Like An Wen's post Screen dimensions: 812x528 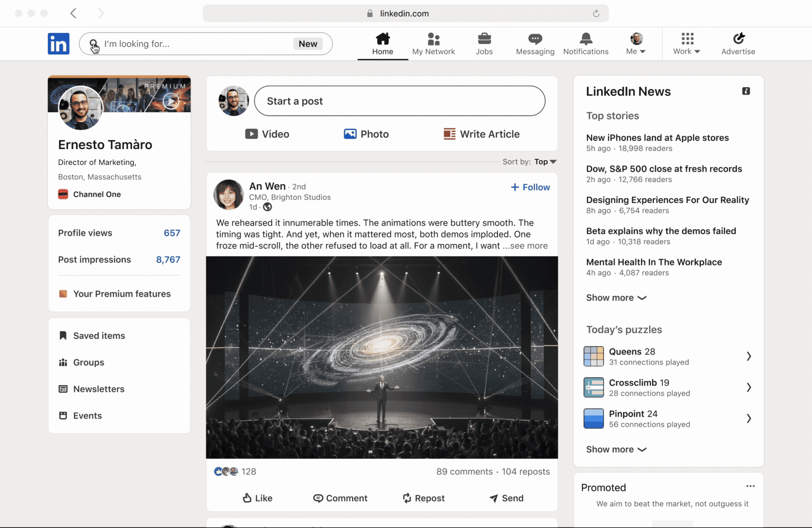coord(257,498)
